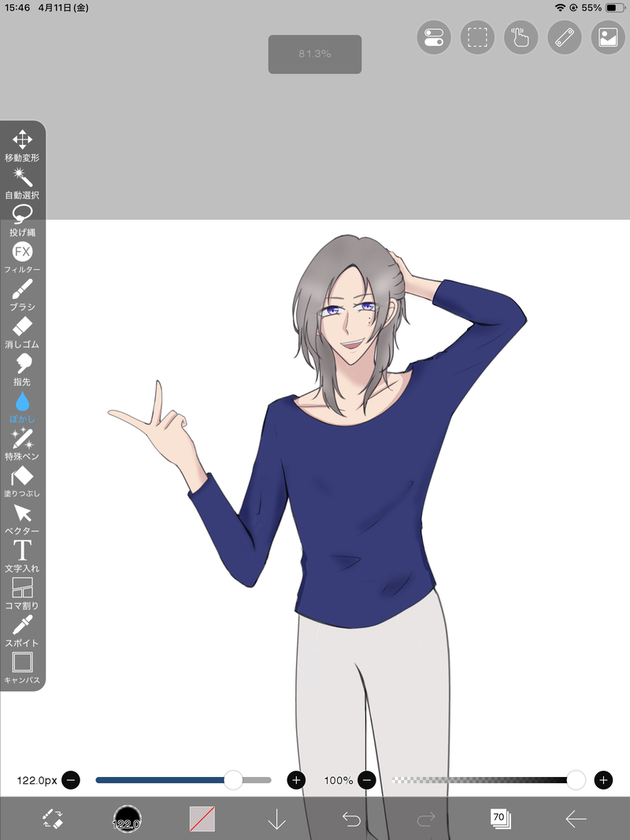Select the 移動変形 transform tool

tap(22, 145)
